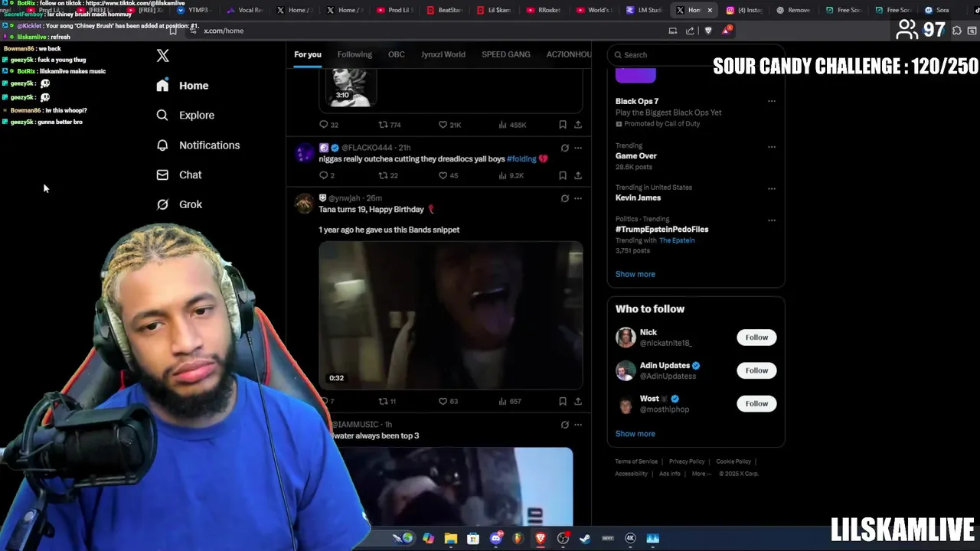
Task: Open more options for Black Ops 7 promotion
Action: 771,101
